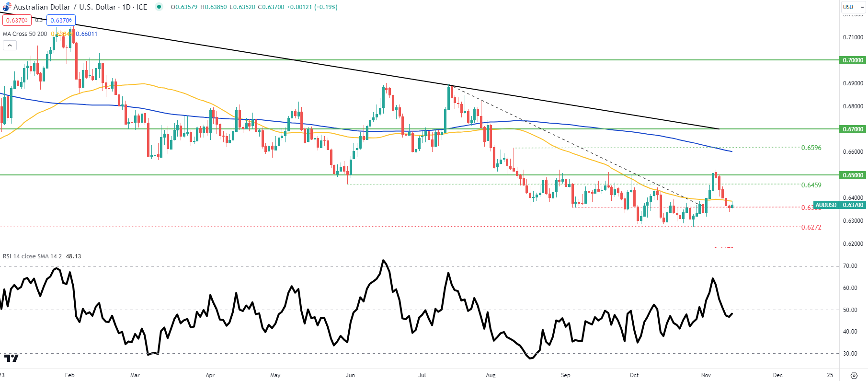Screen dimensions: 868x381
Task: Click the RSI 30.00 scale label
Action: 850,354
